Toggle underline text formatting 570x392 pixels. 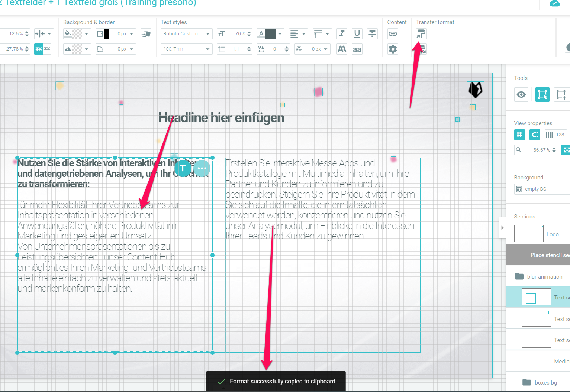(x=357, y=34)
